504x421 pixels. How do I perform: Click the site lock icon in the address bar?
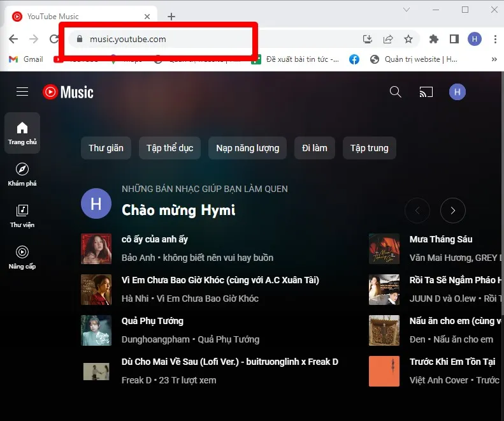tap(80, 39)
